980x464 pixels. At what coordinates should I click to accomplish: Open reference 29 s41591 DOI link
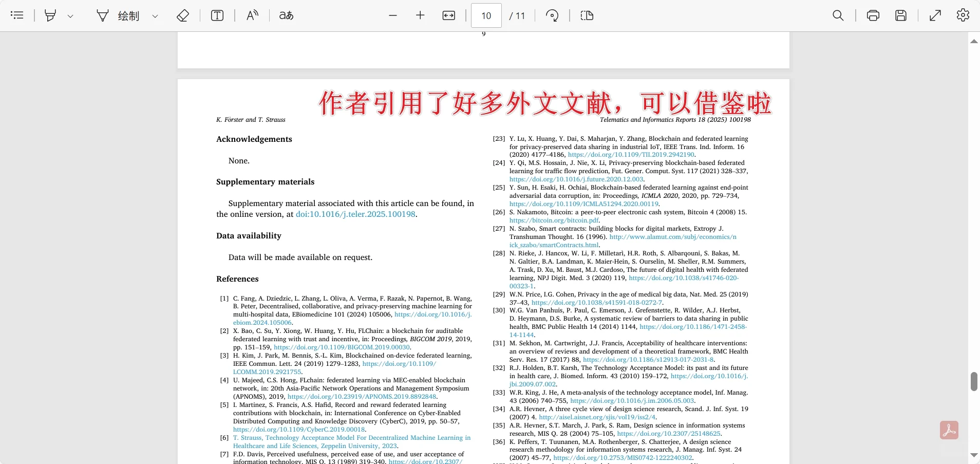coord(597,303)
